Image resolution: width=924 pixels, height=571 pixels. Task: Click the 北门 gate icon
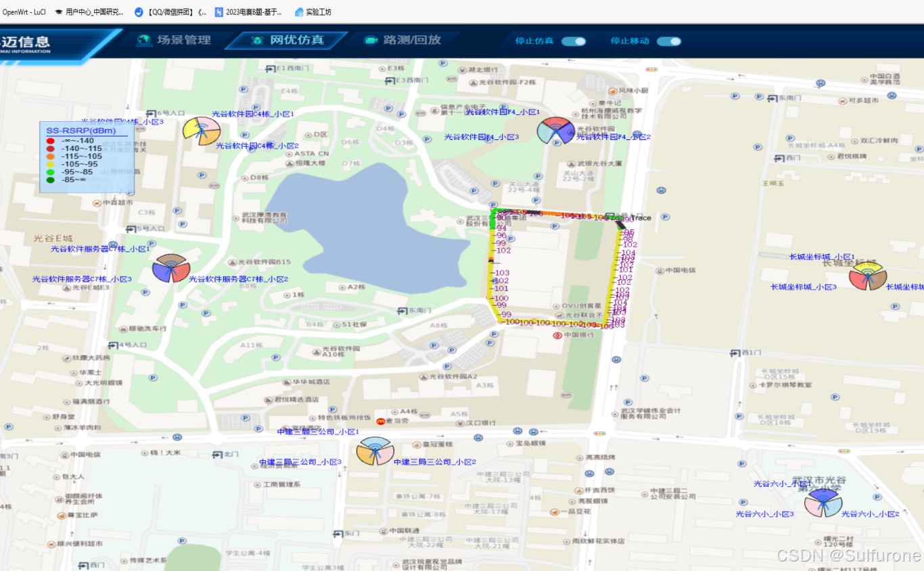click(219, 454)
